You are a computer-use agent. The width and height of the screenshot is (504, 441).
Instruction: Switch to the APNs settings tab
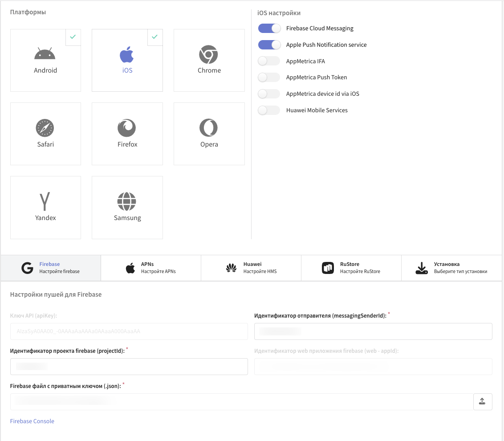tap(151, 268)
